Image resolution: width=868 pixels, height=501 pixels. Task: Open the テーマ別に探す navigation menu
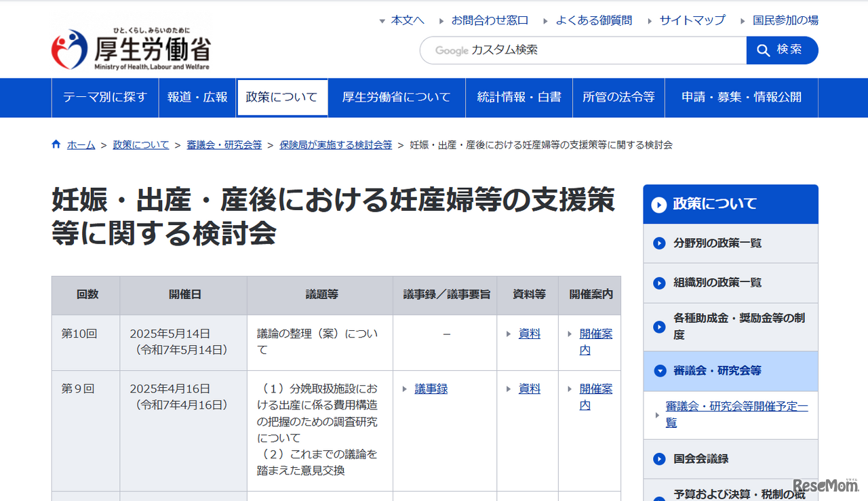(105, 98)
